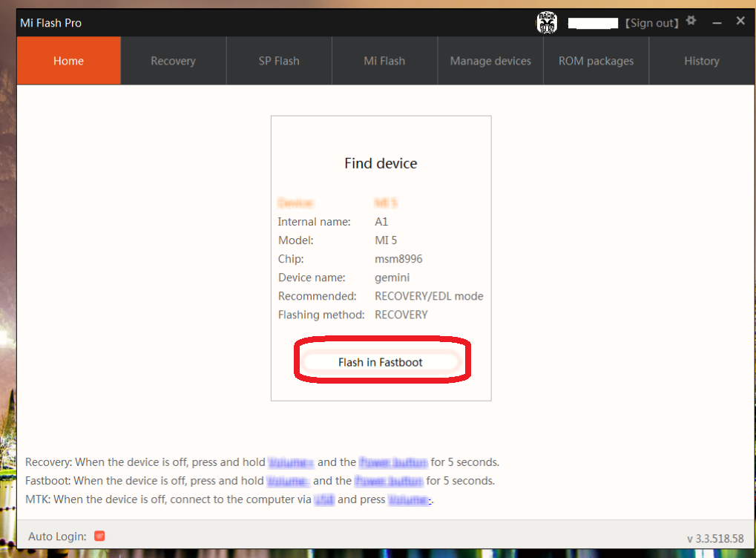This screenshot has height=558, width=756.
Task: Switch to the Home tab
Action: click(x=68, y=61)
